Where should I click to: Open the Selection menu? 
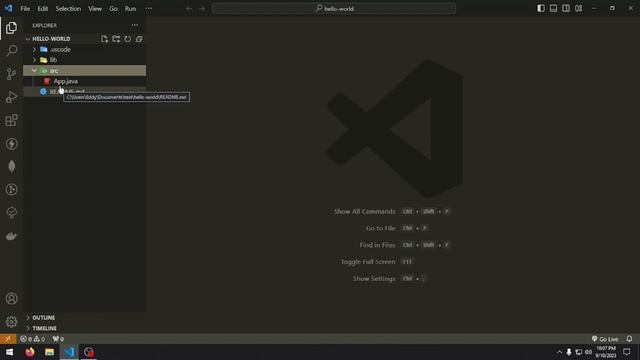(68, 9)
